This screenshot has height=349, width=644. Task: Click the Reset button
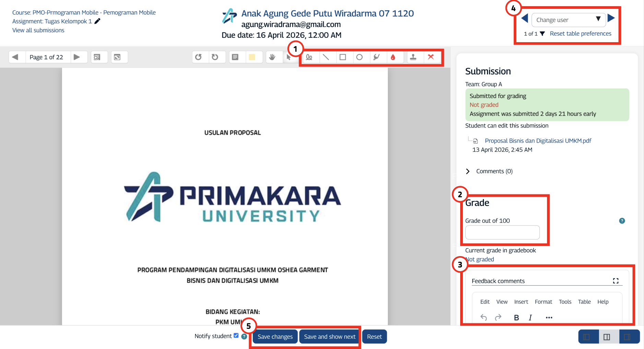pos(374,337)
